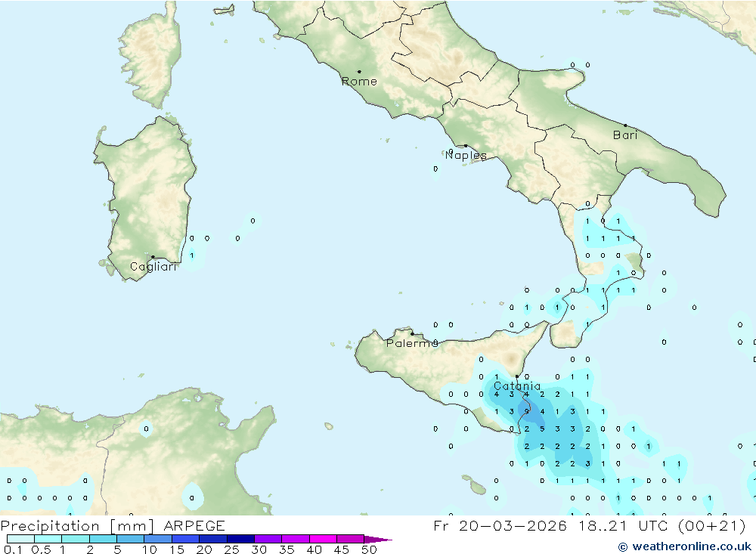756x554 pixels.
Task: Select the 40–45 mm legend color swatch
Action: tap(323, 539)
